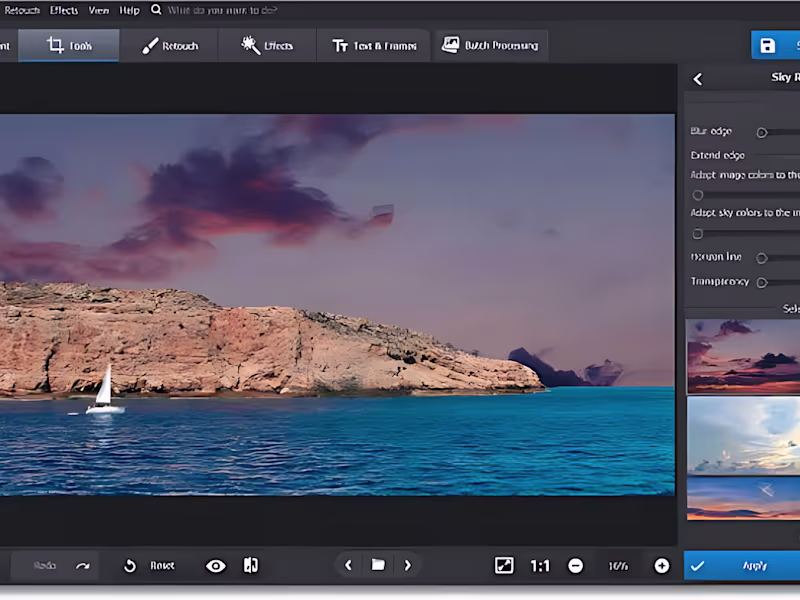The width and height of the screenshot is (800, 600).
Task: Open the Tools tab
Action: coord(69,46)
